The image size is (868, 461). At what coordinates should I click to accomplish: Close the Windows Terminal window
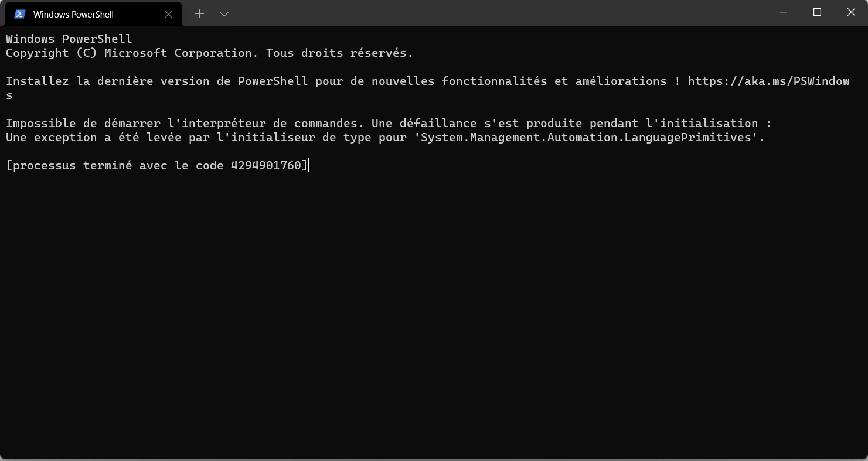click(851, 12)
